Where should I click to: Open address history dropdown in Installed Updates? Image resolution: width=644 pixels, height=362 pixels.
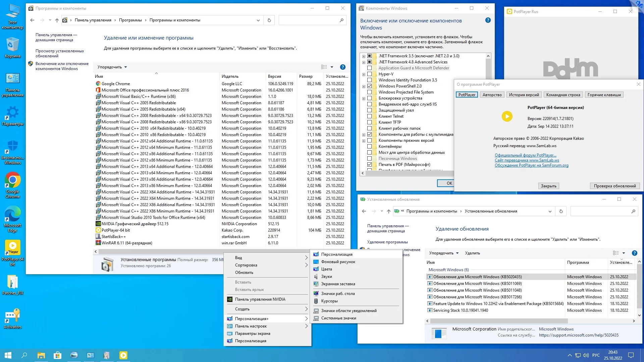[x=550, y=211]
